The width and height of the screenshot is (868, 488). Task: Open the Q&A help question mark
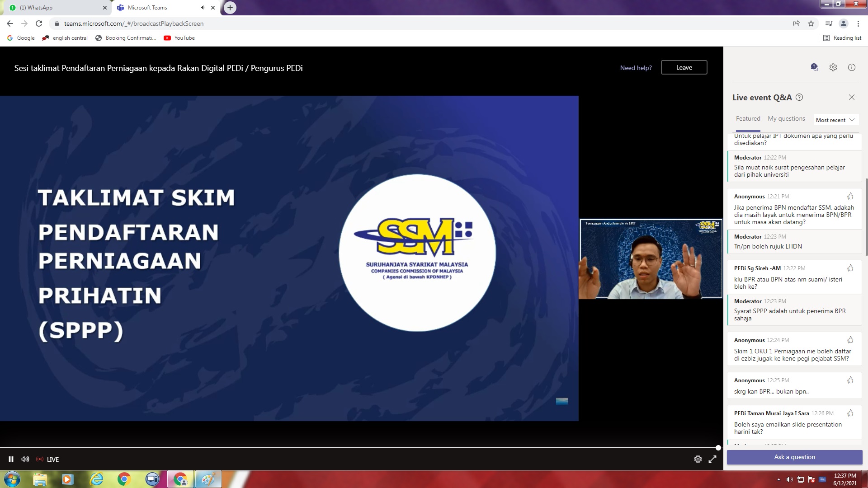[x=799, y=97]
